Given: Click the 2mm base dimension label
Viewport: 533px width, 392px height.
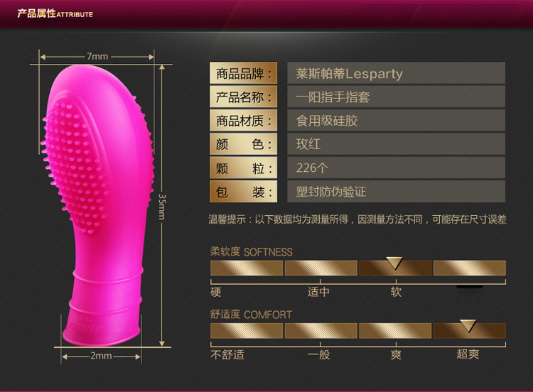Looking at the screenshot, I should (x=102, y=356).
